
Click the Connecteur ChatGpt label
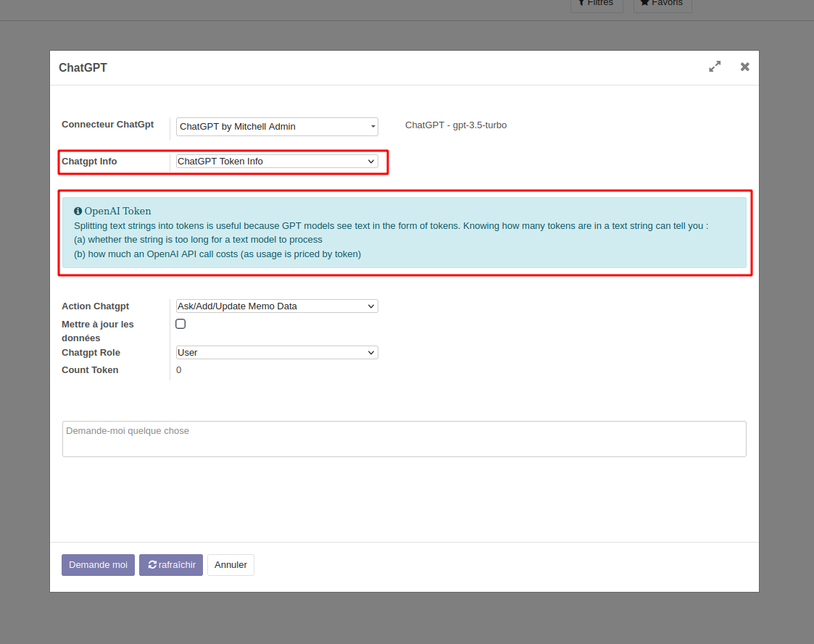(x=107, y=125)
